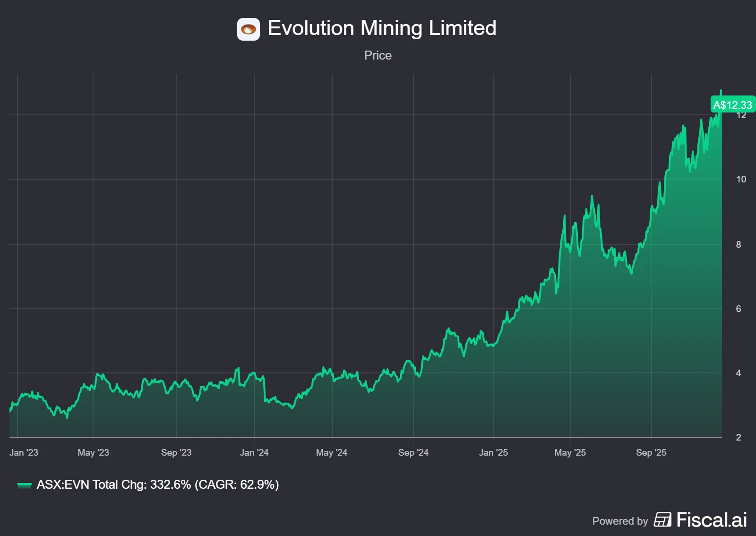Select the Sep '23 date label
Image resolution: width=756 pixels, height=536 pixels.
click(x=176, y=452)
